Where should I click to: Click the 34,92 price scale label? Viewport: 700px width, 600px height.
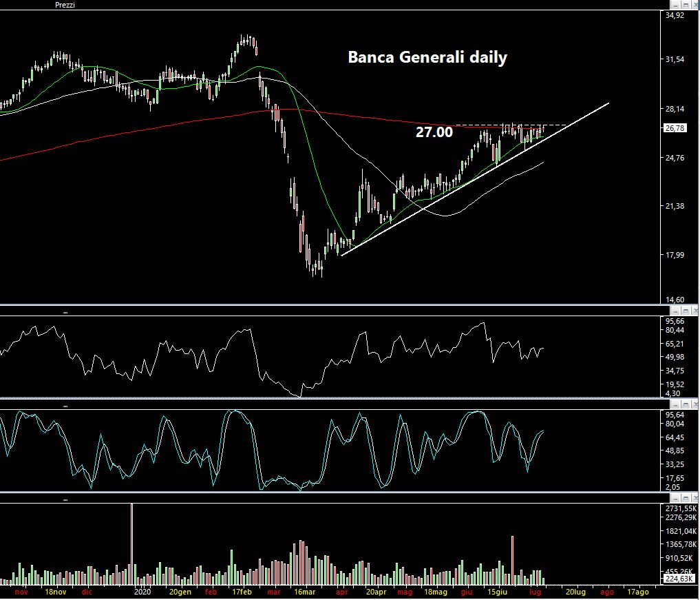[675, 15]
